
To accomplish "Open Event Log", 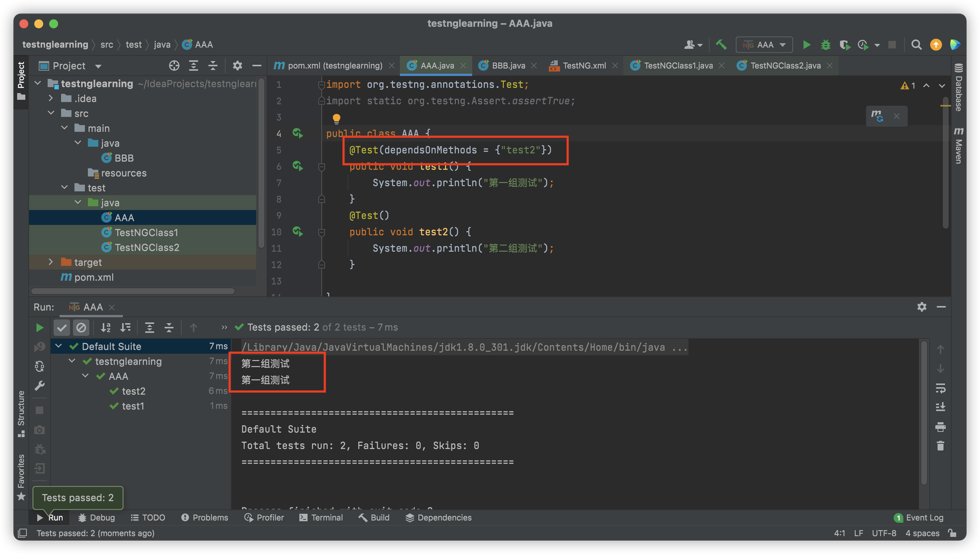I will tap(919, 518).
